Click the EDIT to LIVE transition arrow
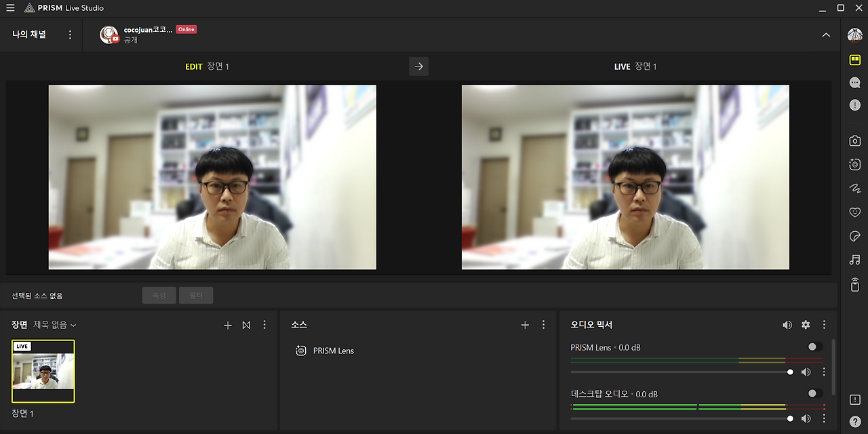 pyautogui.click(x=418, y=66)
